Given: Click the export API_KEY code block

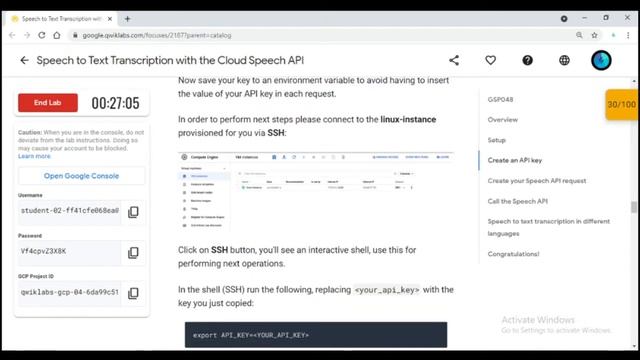Looking at the screenshot, I should click(316, 335).
